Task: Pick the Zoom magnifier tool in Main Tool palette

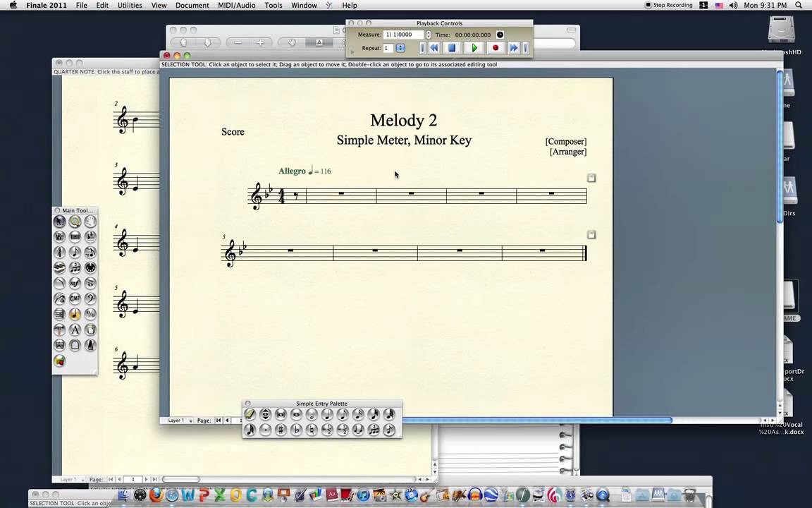Action: pyautogui.click(x=75, y=222)
